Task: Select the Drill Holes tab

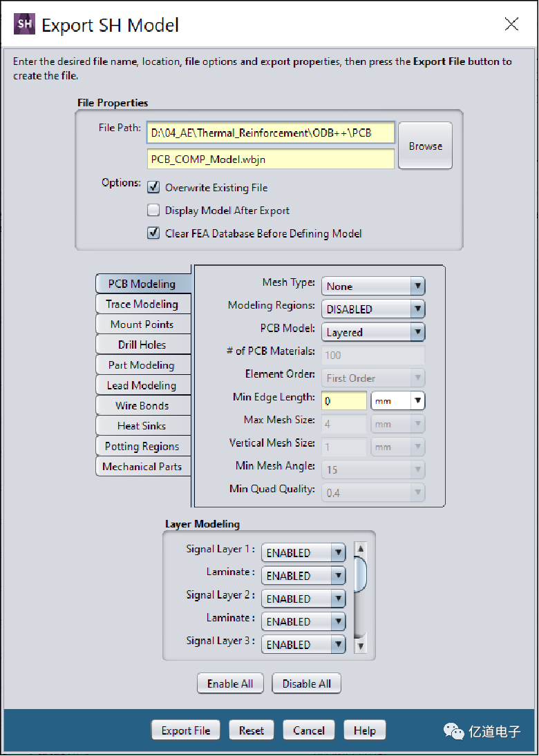Action: [142, 345]
